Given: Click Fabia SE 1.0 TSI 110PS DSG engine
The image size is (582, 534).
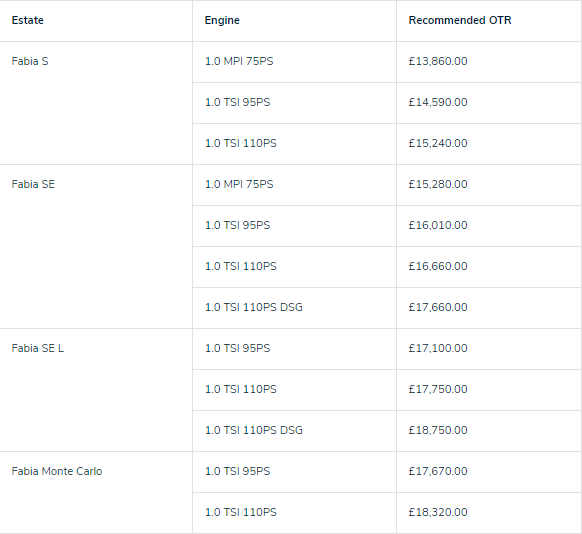Looking at the screenshot, I should (254, 307).
